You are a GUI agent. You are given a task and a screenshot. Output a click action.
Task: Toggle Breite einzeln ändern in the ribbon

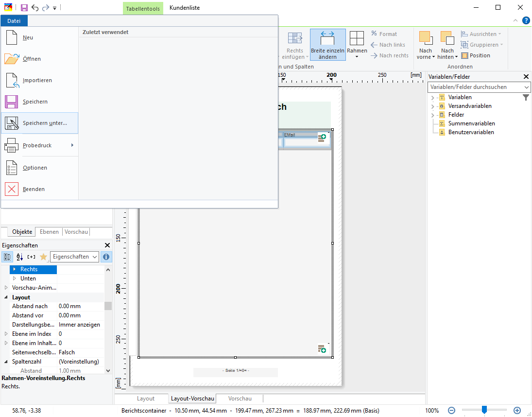[327, 45]
